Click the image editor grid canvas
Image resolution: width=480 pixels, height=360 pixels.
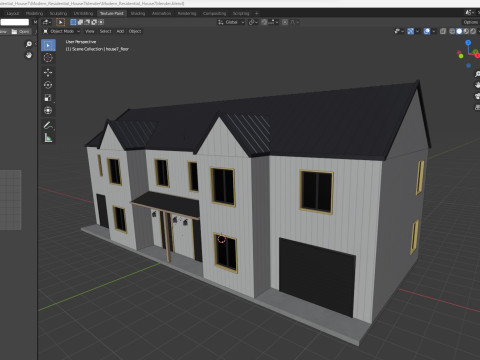click(11, 200)
